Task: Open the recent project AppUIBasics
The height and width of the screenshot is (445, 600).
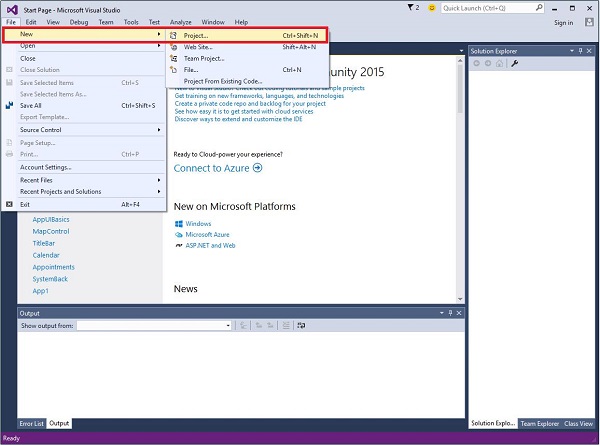Action: click(51, 219)
